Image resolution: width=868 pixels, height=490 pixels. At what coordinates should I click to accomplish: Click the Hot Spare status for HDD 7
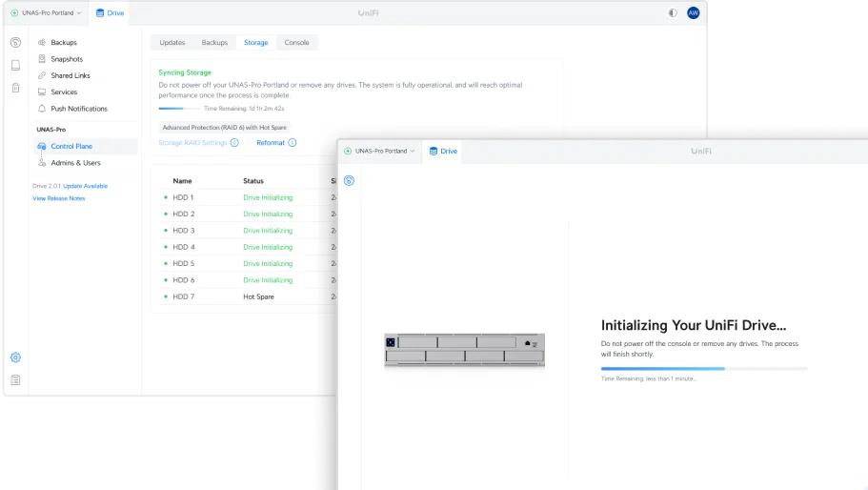point(258,296)
